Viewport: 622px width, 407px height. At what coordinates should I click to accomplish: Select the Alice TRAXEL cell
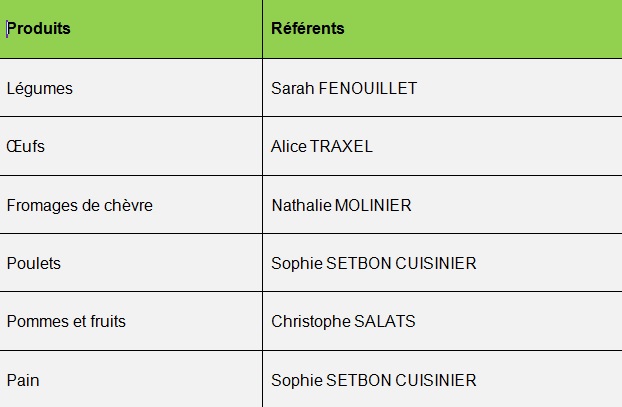point(442,146)
